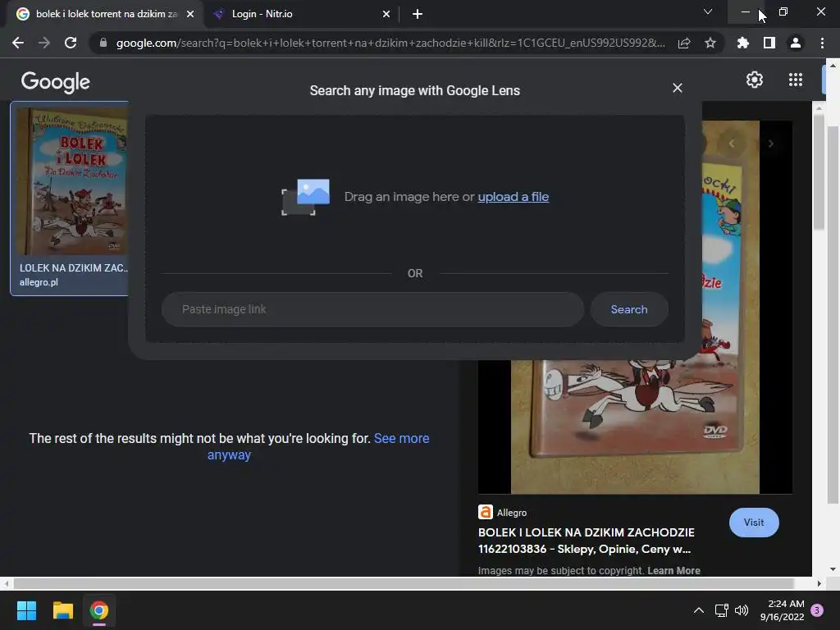
Task: Open the Chrome profile icon
Action: tap(796, 43)
